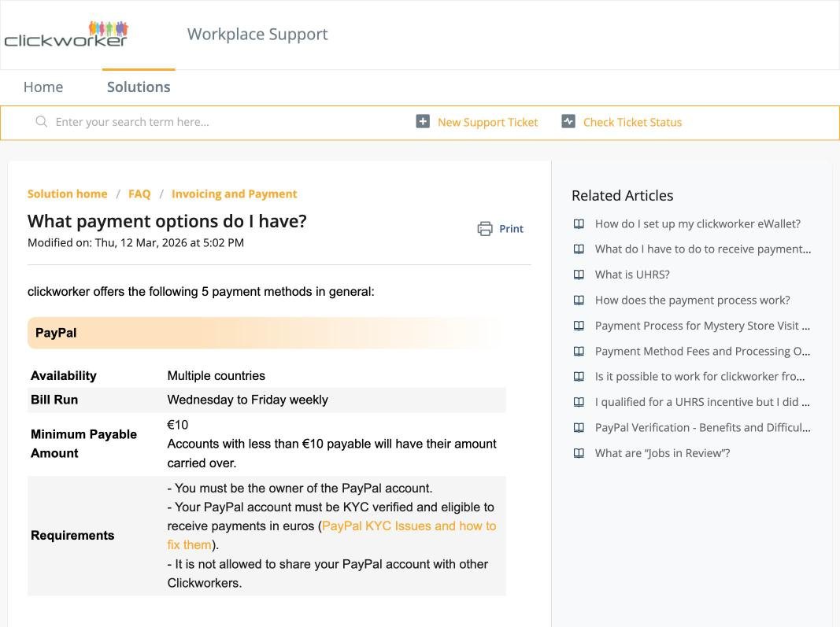The width and height of the screenshot is (840, 627).
Task: Click 'You must be the owner of the PayPal account' text
Action: click(299, 489)
